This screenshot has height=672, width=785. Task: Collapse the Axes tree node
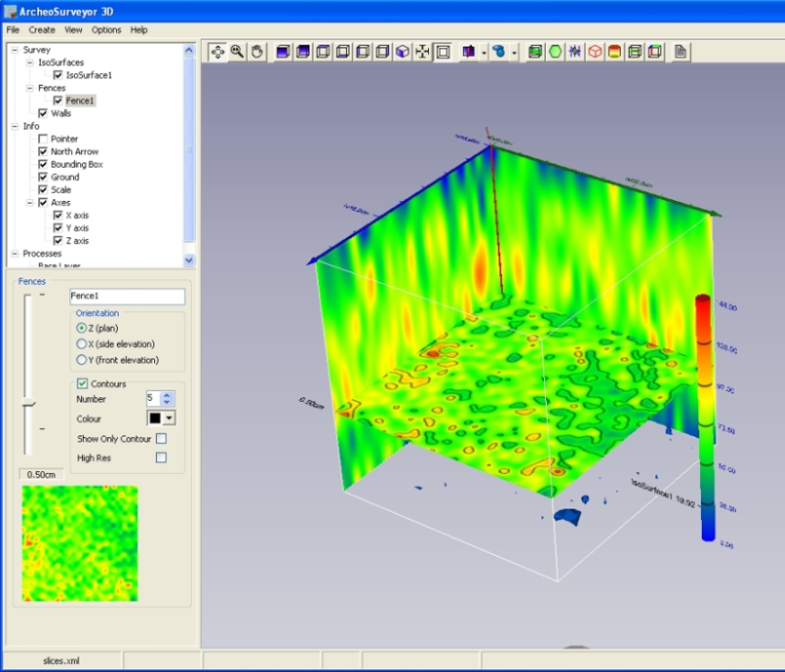(x=29, y=203)
